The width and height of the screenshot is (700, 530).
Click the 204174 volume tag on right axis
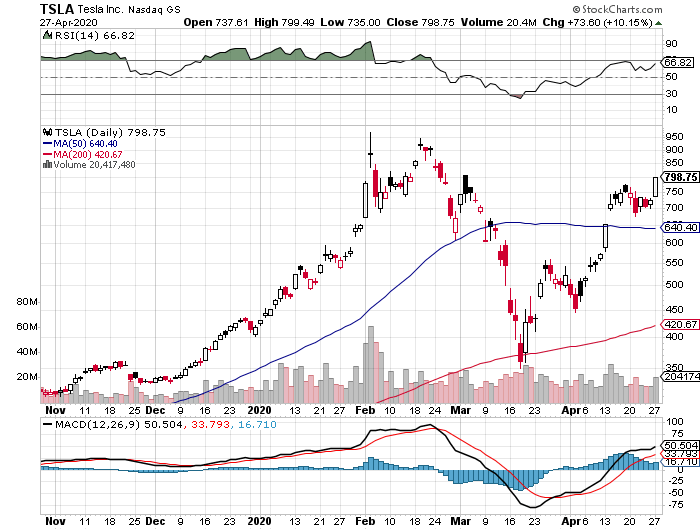680,376
